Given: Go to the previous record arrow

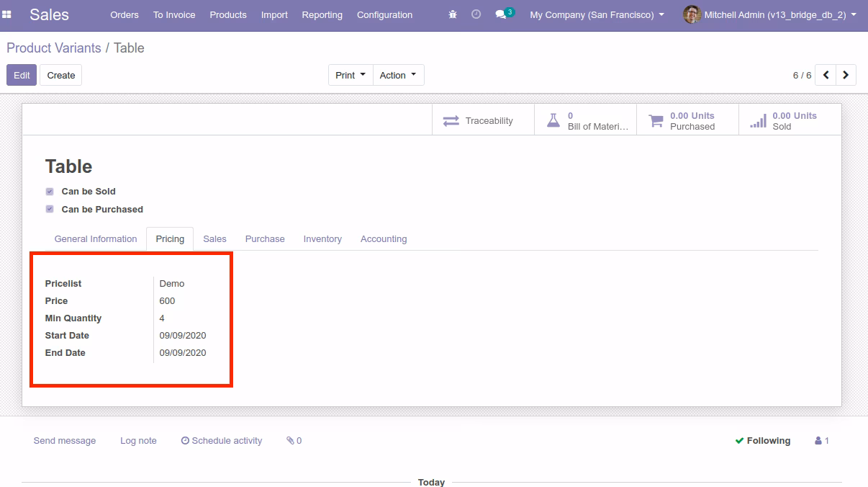Looking at the screenshot, I should pos(826,75).
